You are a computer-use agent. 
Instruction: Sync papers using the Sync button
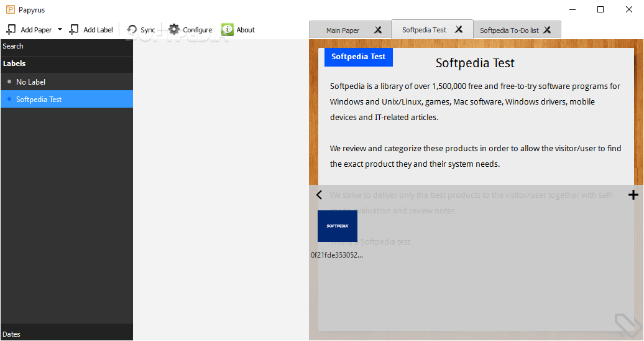pos(141,30)
